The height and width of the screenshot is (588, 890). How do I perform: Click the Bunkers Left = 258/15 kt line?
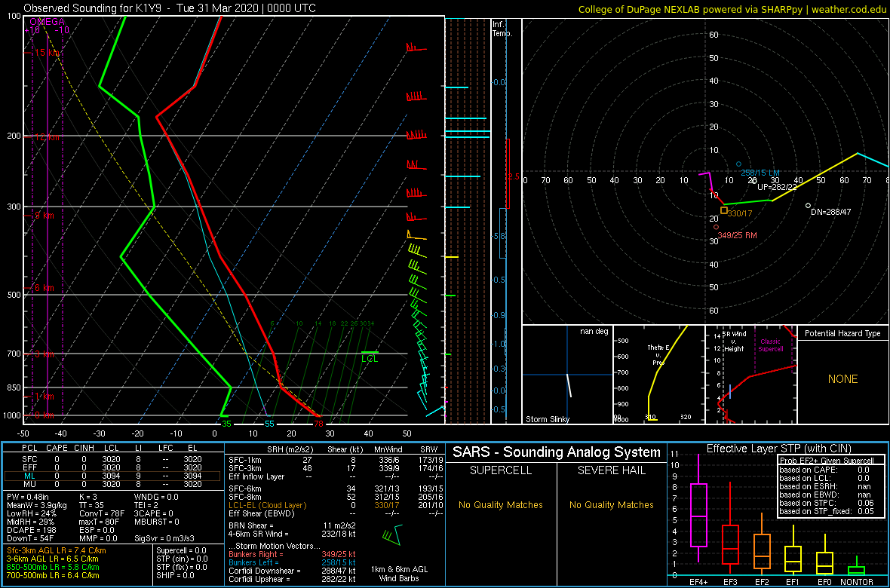[292, 562]
